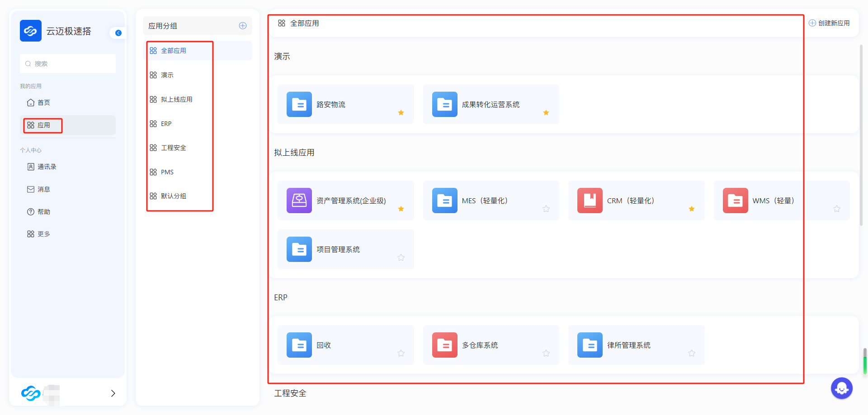Image resolution: width=868 pixels, height=415 pixels.
Task: Open the chat assistant robot icon
Action: [x=841, y=388]
